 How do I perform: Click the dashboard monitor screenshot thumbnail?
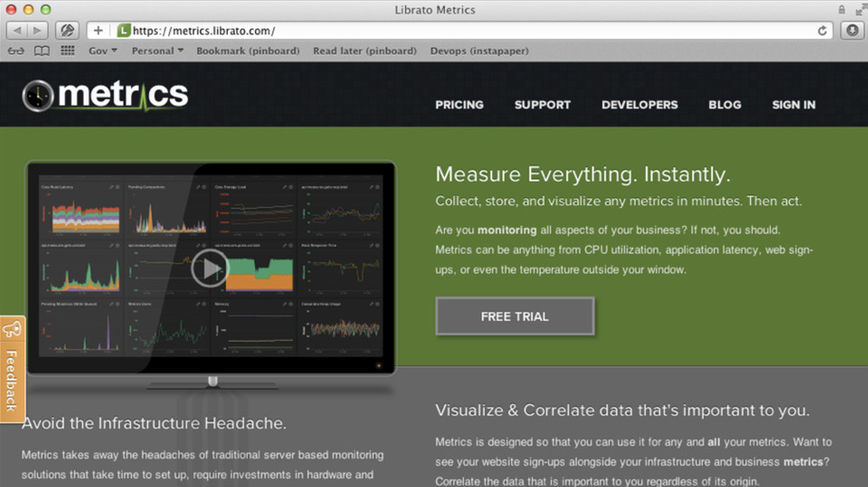point(211,268)
